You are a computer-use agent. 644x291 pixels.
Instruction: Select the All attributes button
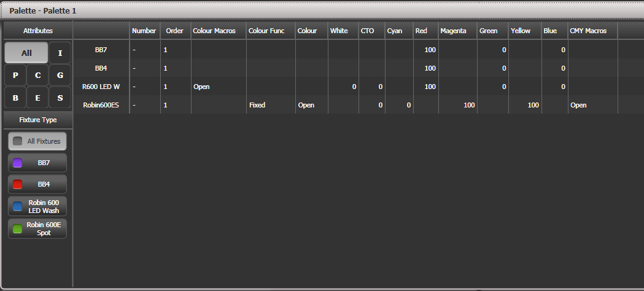(26, 53)
